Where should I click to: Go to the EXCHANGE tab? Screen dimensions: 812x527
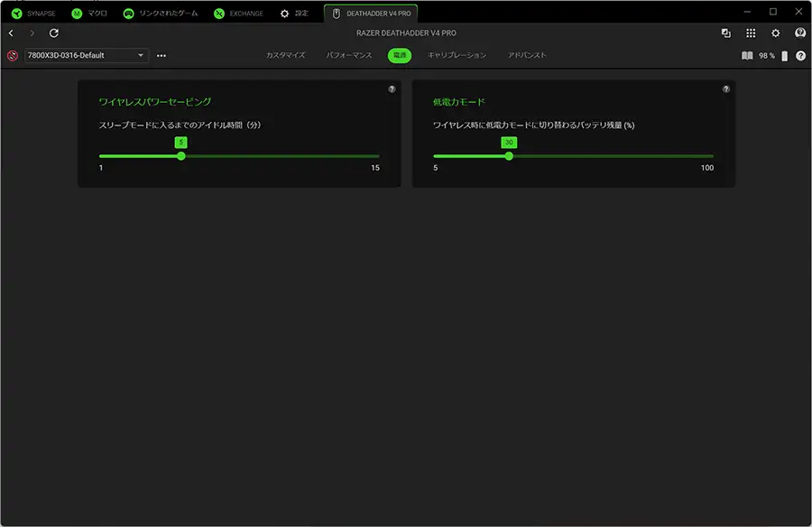pyautogui.click(x=239, y=14)
